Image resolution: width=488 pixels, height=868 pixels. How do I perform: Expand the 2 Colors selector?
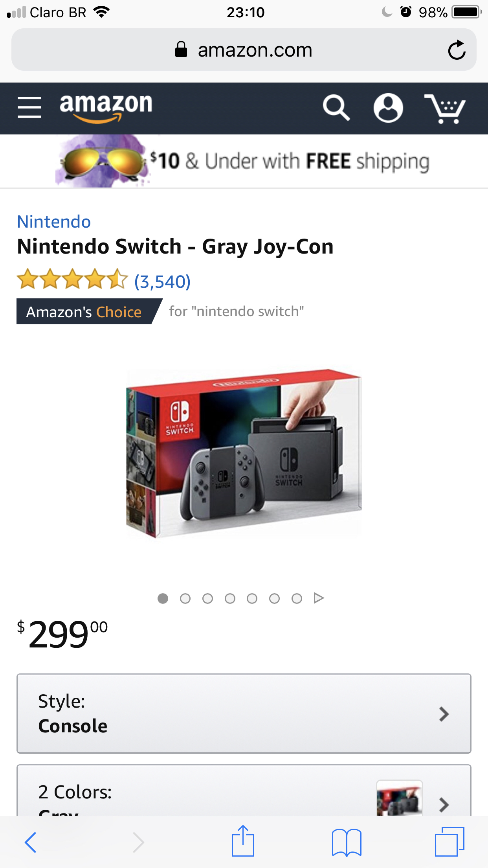pos(244,792)
